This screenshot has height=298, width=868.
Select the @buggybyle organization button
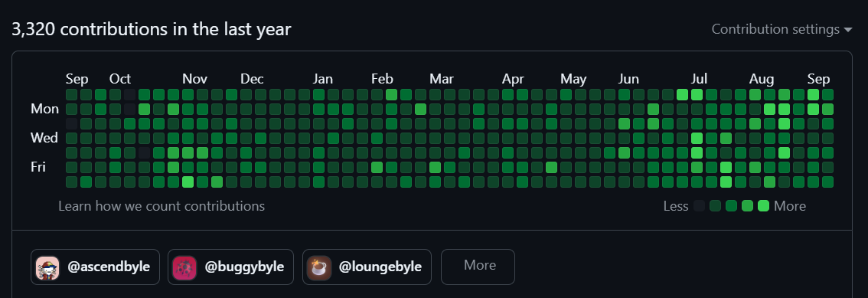[231, 267]
